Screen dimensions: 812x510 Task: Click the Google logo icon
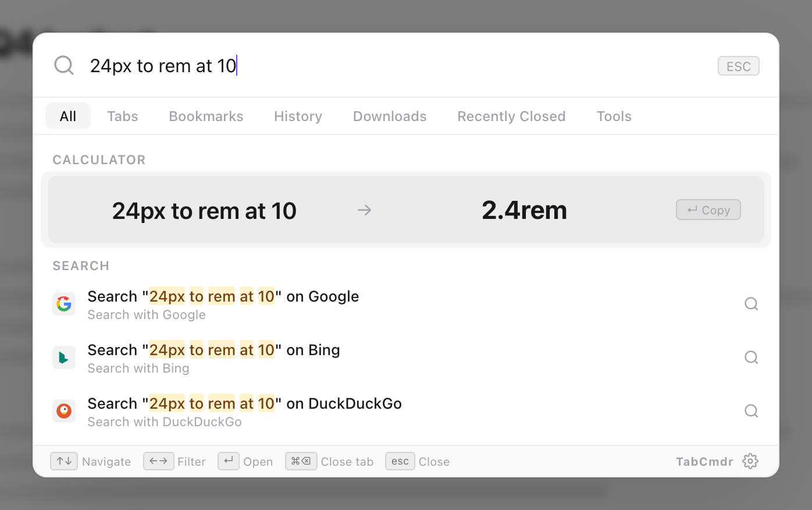(x=64, y=304)
